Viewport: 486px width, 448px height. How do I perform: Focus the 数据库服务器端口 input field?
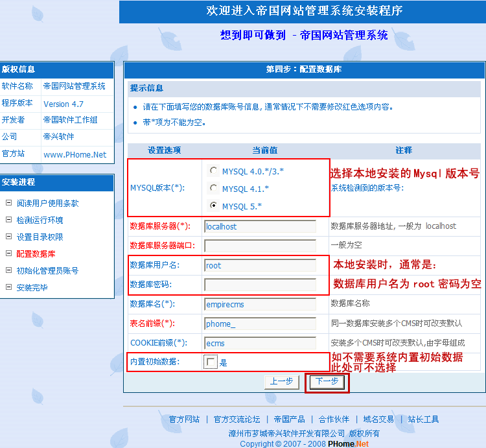[260, 246]
